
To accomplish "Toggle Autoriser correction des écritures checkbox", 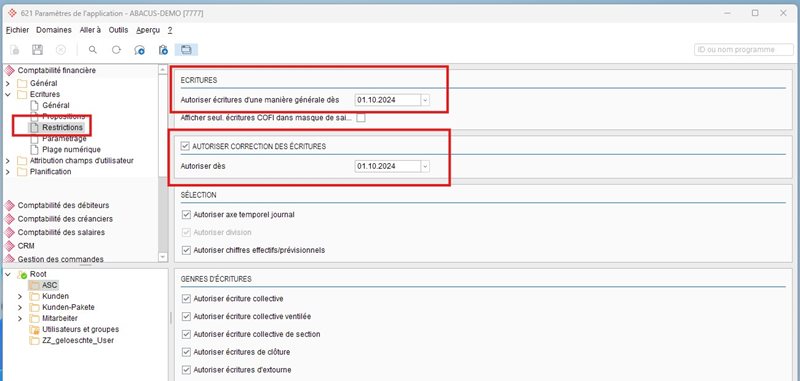I will coord(185,146).
